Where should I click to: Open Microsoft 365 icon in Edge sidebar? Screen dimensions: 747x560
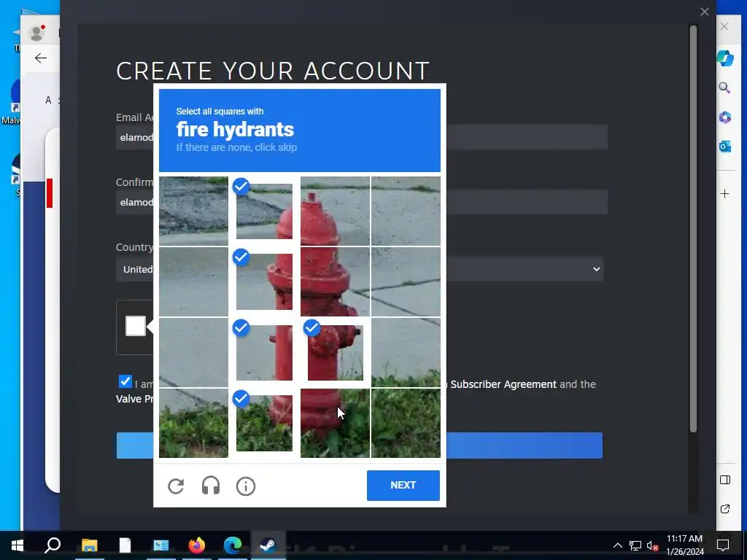point(725,117)
